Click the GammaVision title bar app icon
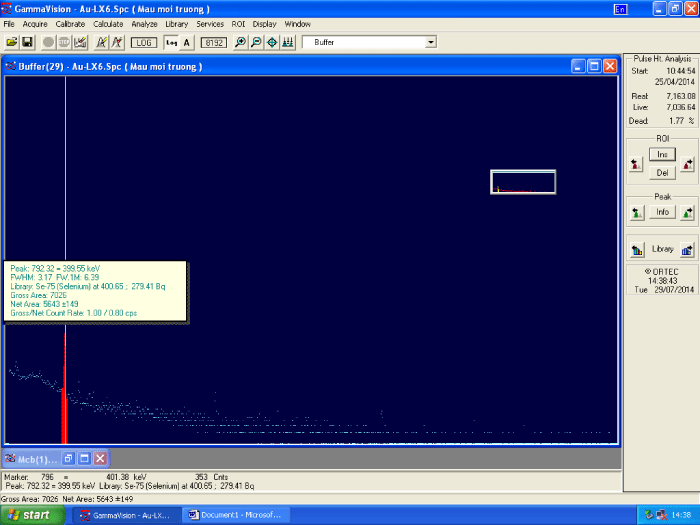700x525 pixels. pyautogui.click(x=7, y=9)
